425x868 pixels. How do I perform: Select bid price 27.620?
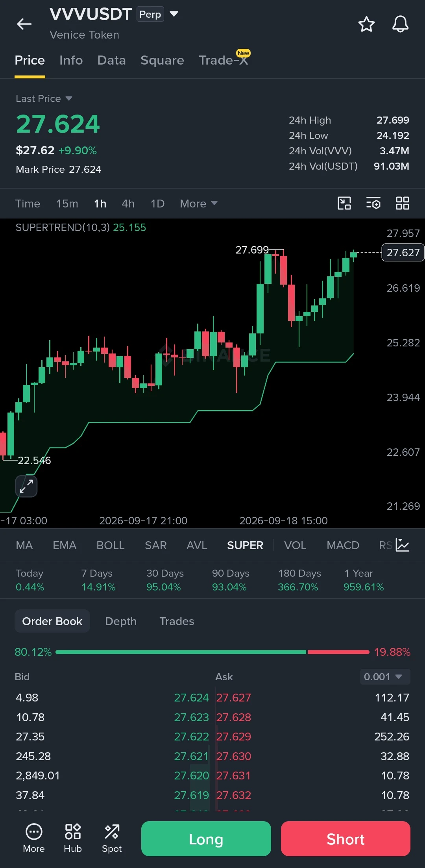click(x=191, y=775)
